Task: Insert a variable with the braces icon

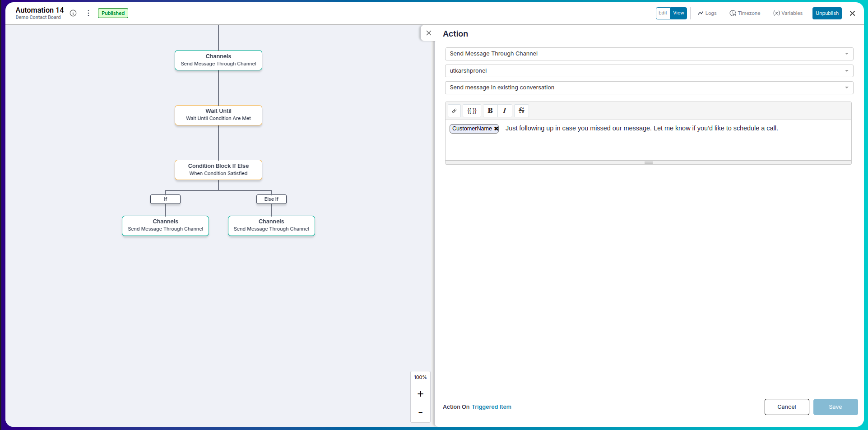Action: tap(472, 111)
